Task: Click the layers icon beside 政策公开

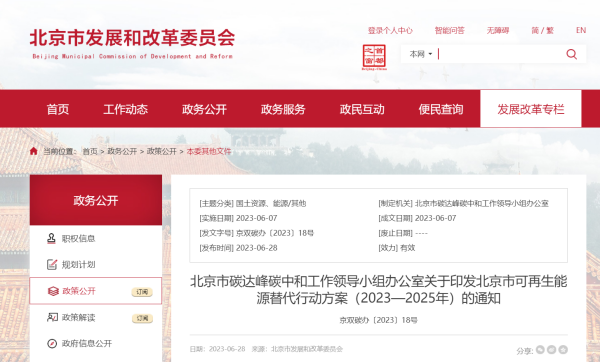Action: coord(53,291)
